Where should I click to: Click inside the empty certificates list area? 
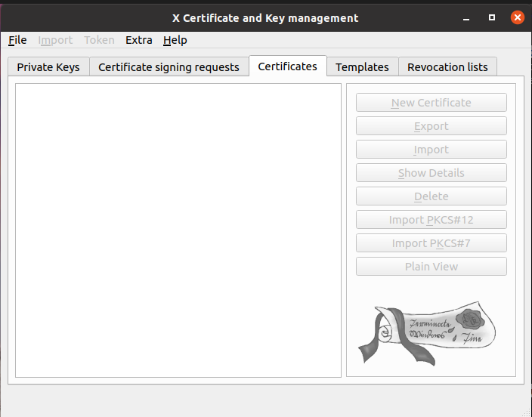tap(178, 230)
